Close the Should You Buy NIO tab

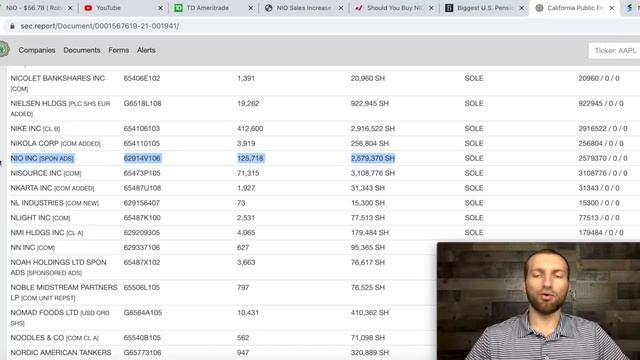[x=431, y=8]
